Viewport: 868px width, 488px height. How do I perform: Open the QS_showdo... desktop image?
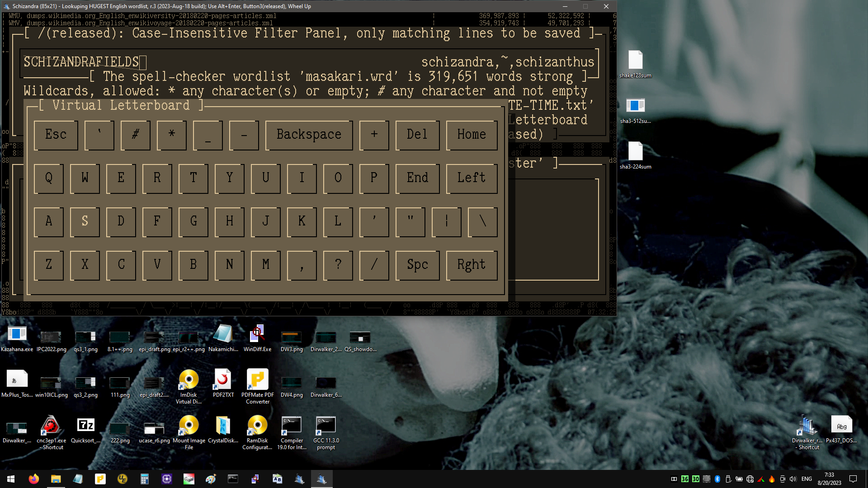360,341
